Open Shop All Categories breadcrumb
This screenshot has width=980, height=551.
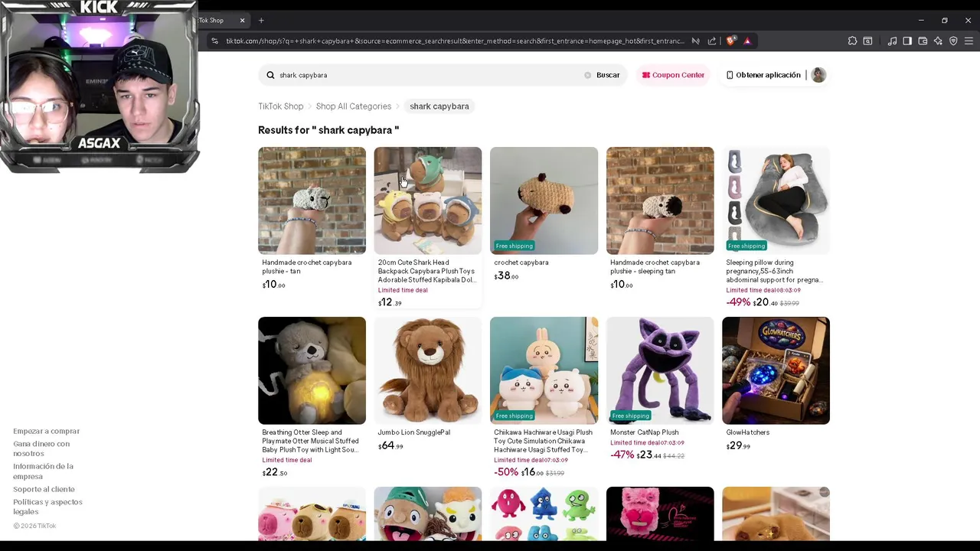[354, 106]
